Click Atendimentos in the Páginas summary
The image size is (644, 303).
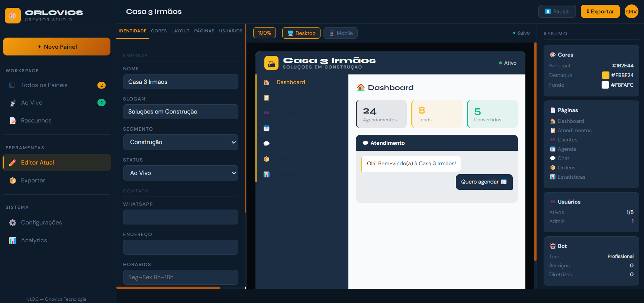click(x=574, y=130)
